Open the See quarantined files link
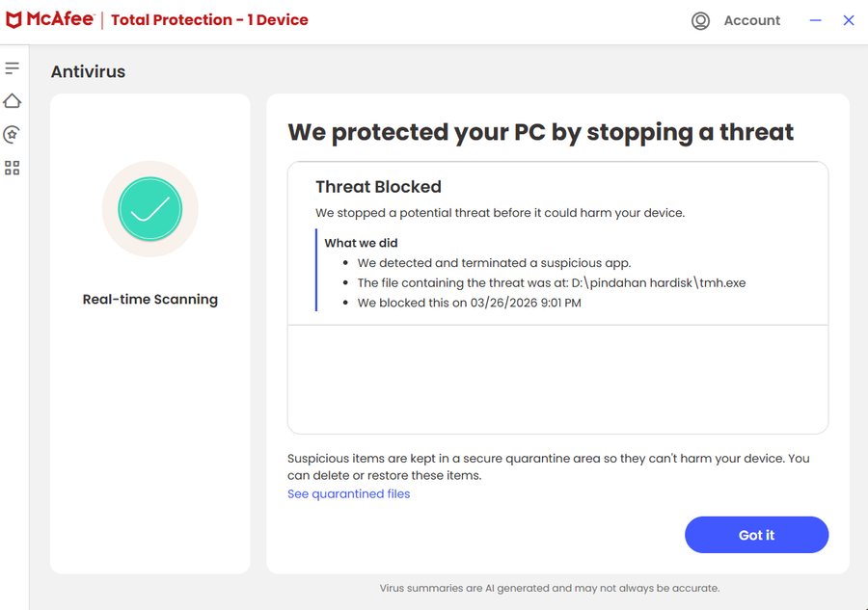868x610 pixels. click(x=348, y=493)
